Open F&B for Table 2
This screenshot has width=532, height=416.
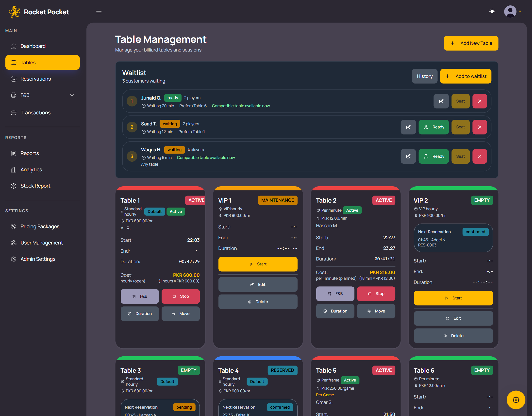(x=335, y=294)
